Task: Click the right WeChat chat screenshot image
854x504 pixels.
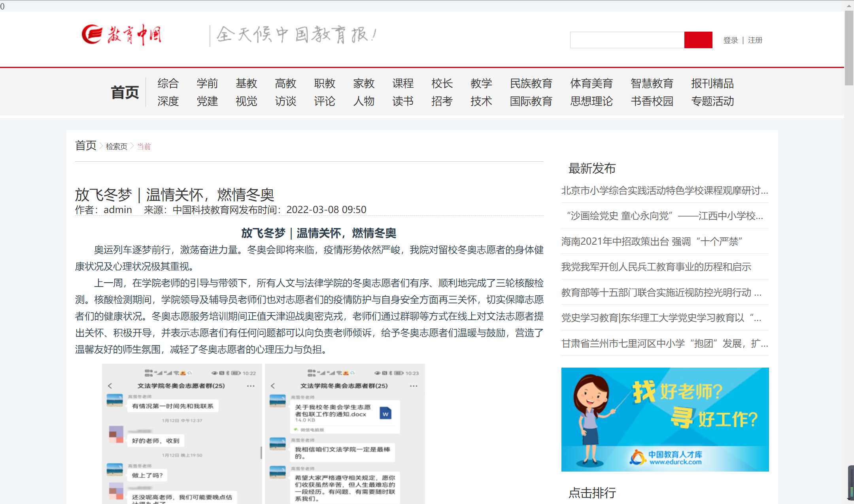Action: click(345, 434)
